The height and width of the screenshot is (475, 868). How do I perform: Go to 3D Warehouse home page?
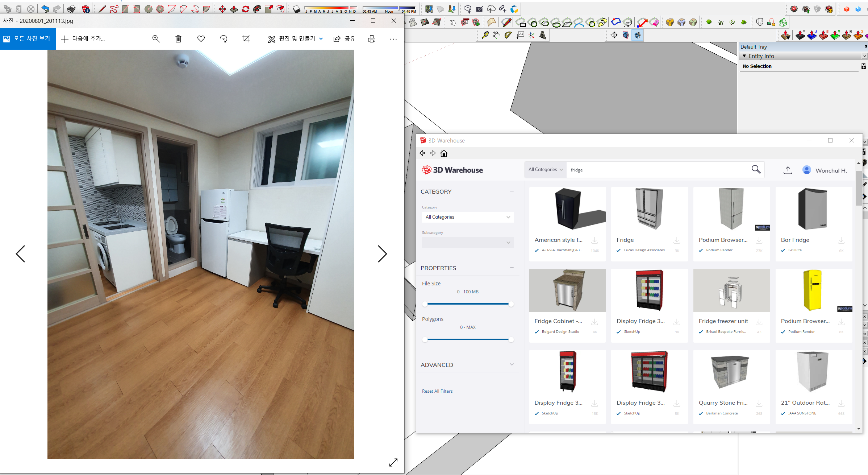click(x=443, y=153)
